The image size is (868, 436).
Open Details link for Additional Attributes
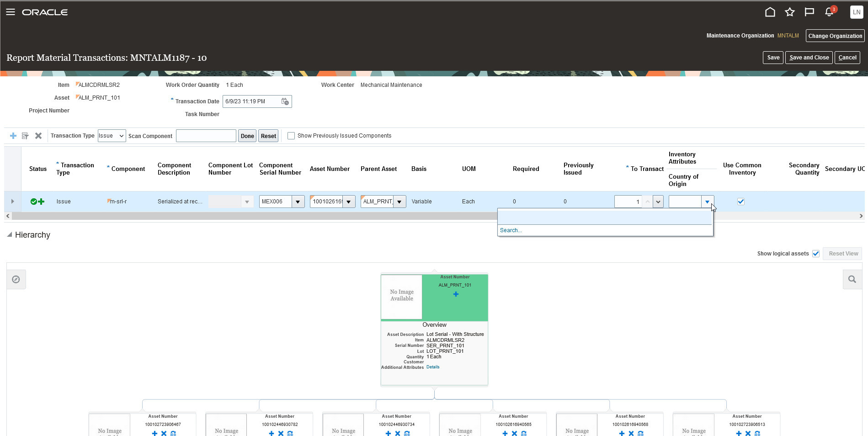tap(433, 367)
